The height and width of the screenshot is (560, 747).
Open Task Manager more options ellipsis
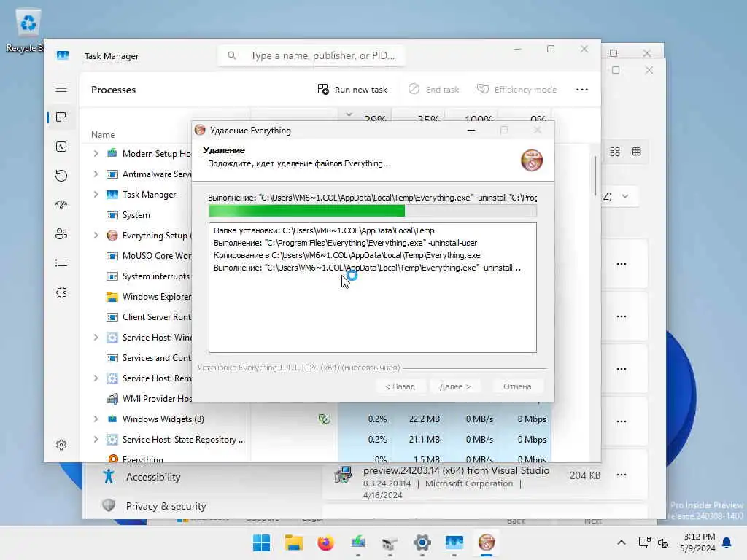[x=581, y=90]
